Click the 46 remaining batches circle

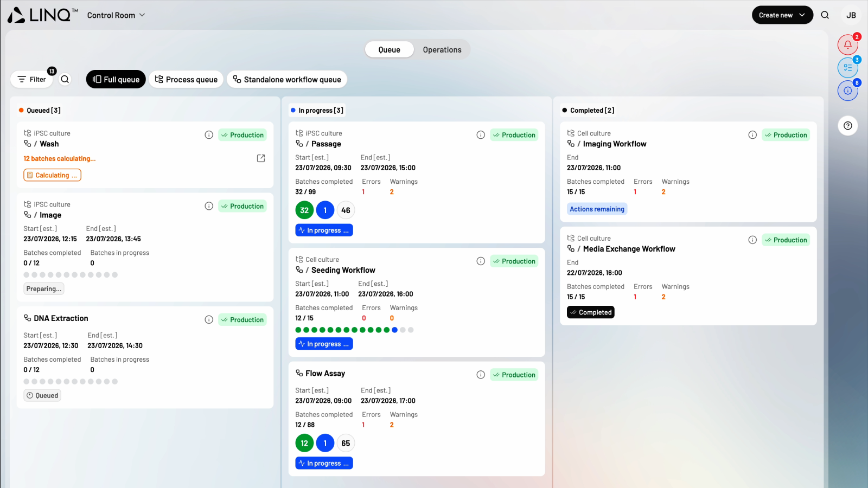346,210
